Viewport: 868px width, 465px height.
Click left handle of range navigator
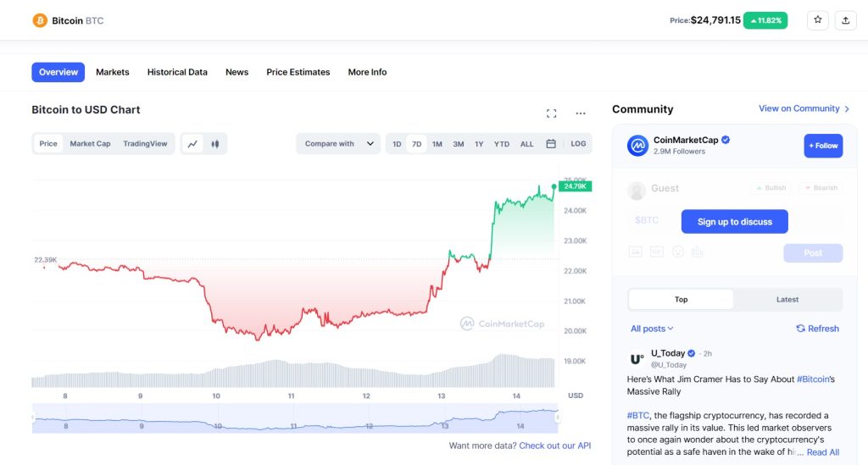click(x=33, y=418)
